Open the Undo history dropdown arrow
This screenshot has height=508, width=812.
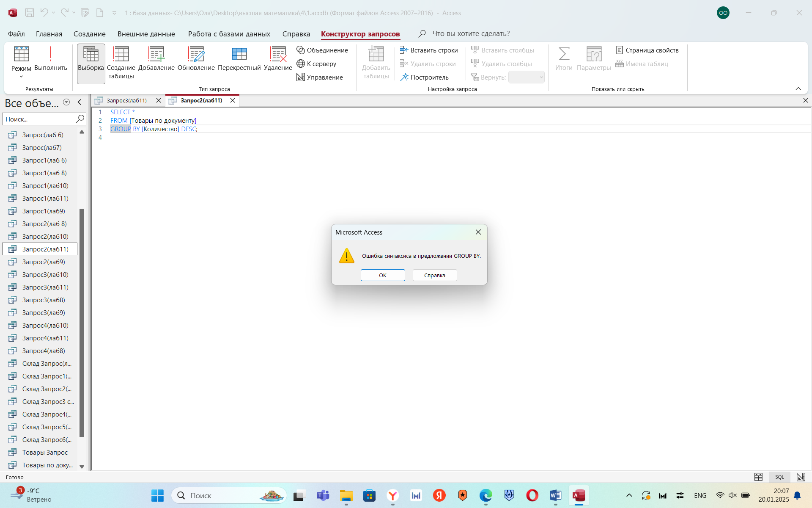click(54, 13)
